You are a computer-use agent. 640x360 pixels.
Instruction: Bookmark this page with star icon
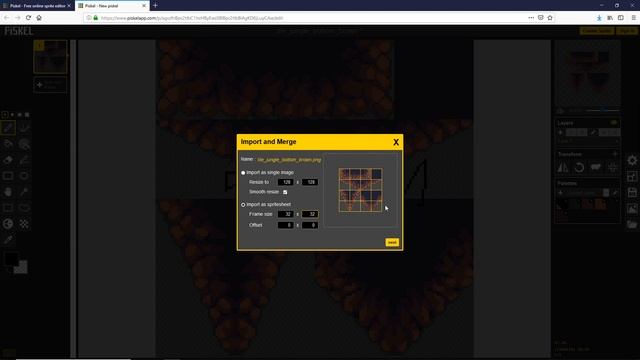coord(550,18)
